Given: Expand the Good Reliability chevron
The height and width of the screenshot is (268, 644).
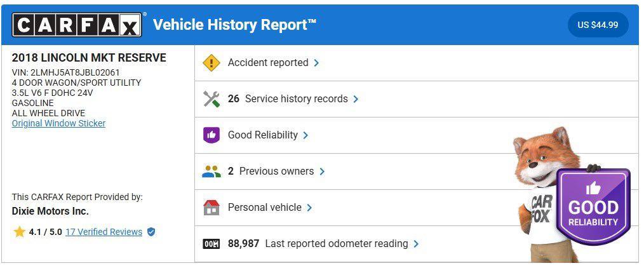Looking at the screenshot, I should point(305,135).
